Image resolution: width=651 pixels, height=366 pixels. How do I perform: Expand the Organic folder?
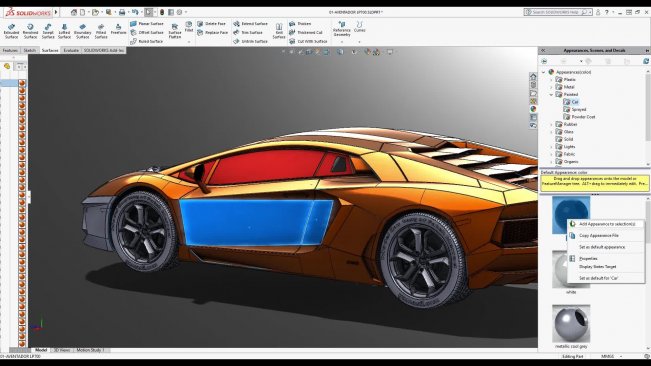[x=551, y=162]
